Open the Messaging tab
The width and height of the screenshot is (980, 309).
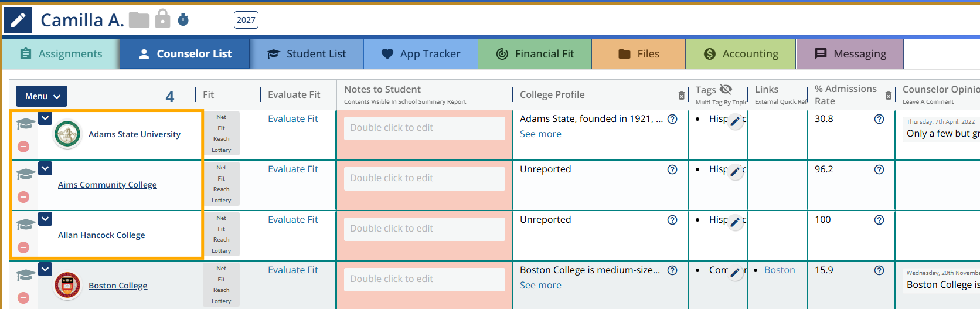(x=850, y=54)
